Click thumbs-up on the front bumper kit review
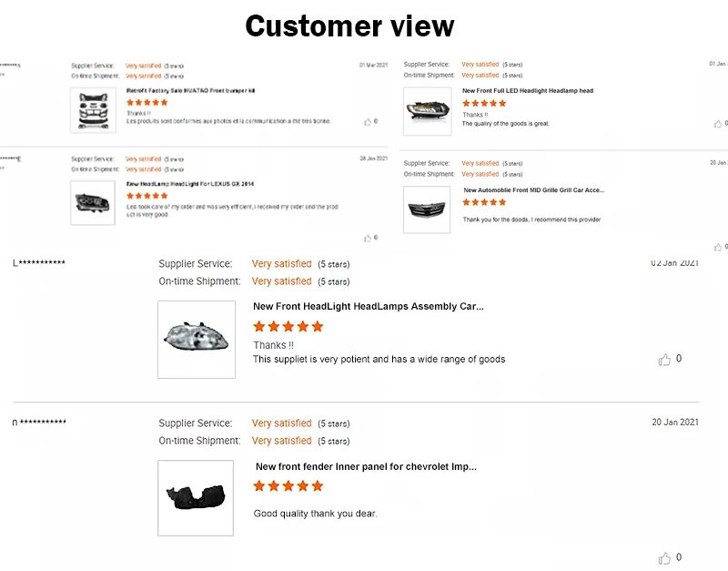The height and width of the screenshot is (571, 728). click(368, 121)
